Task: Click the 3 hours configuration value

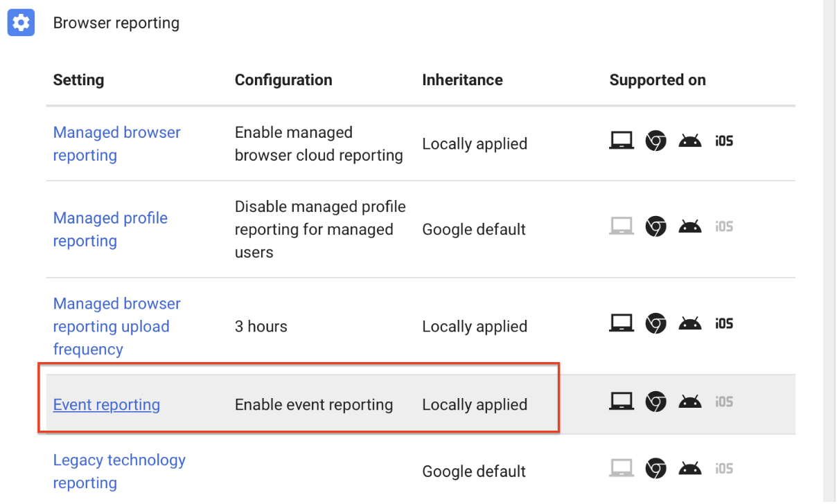Action: click(261, 326)
